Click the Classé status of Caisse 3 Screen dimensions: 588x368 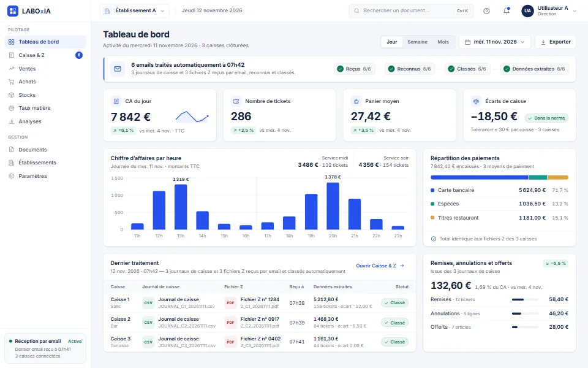(394, 342)
